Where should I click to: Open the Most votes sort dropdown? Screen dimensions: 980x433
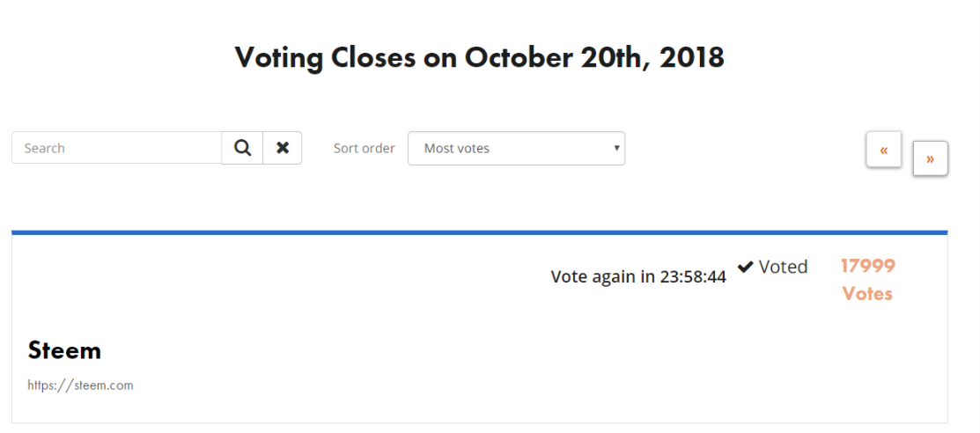click(516, 148)
